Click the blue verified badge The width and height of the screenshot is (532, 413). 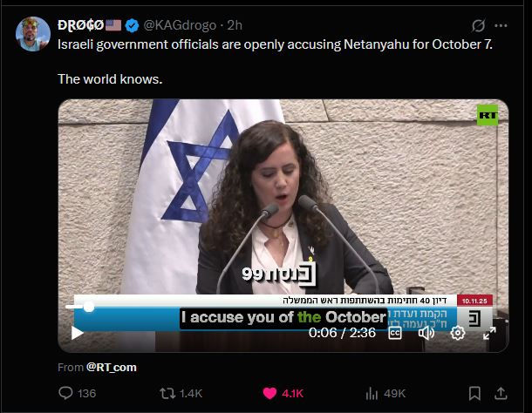[132, 25]
